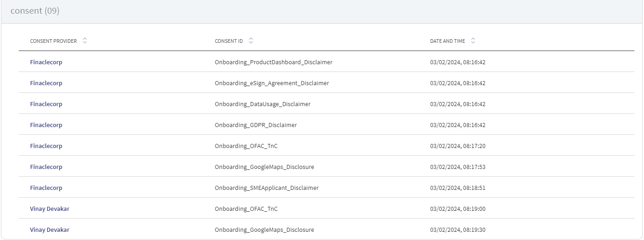This screenshot has width=644, height=240.
Task: Open Finaclecorp link for GDPR_Disclaimer row
Action: (x=46, y=125)
